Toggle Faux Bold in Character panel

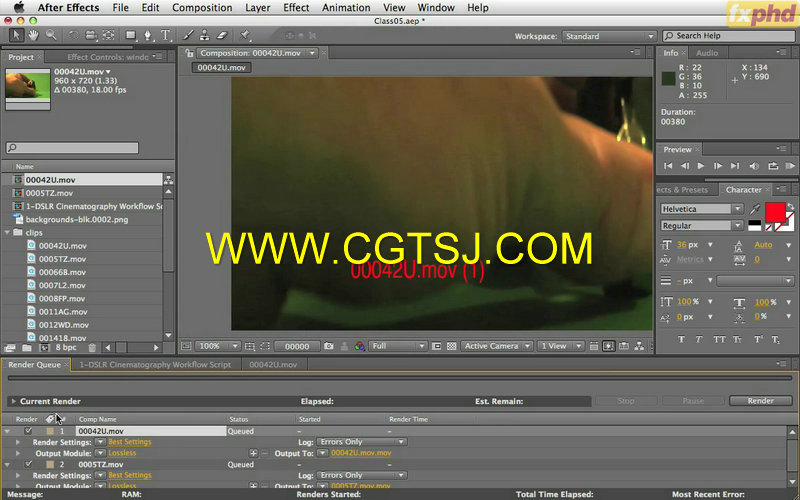(681, 339)
